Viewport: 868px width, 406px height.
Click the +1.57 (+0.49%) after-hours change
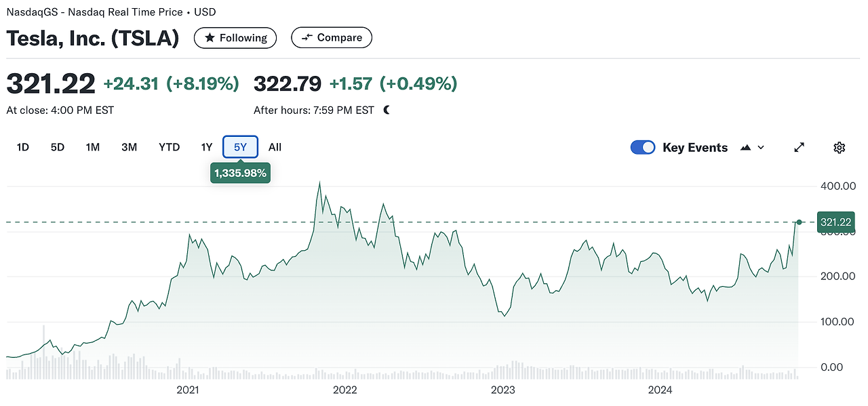click(x=393, y=84)
